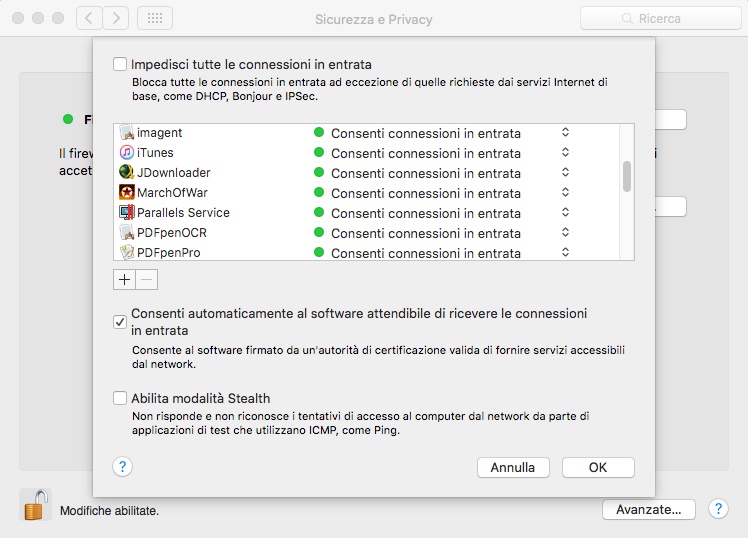
Task: Enable Impedisci tutte le connessioni in entrata
Action: coord(120,64)
